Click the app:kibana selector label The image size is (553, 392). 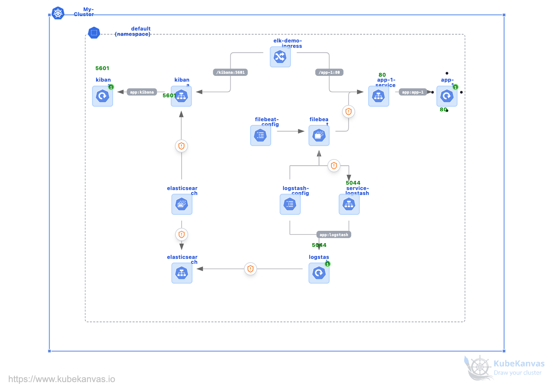[142, 92]
